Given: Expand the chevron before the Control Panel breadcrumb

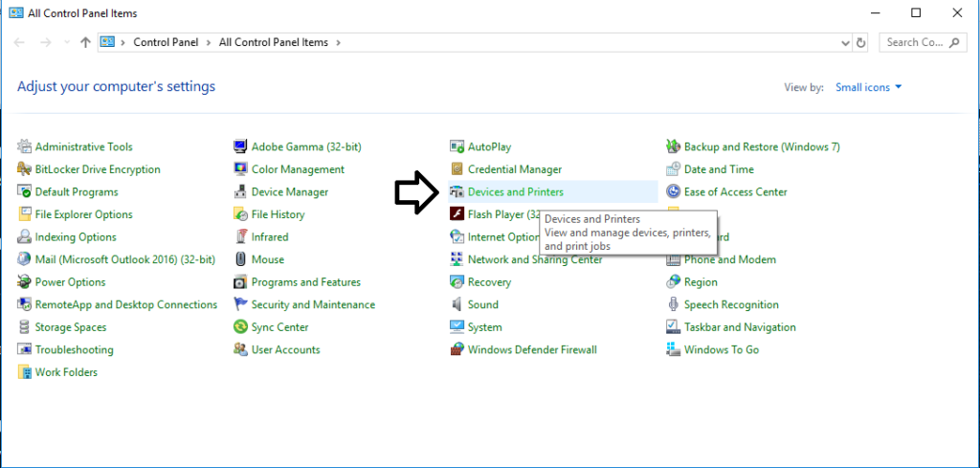Looking at the screenshot, I should click(x=123, y=42).
